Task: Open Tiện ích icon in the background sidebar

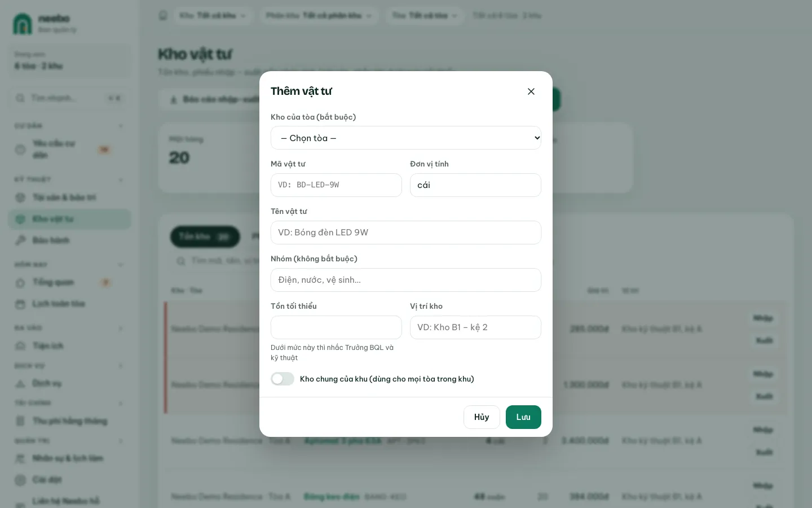Action: [20, 345]
